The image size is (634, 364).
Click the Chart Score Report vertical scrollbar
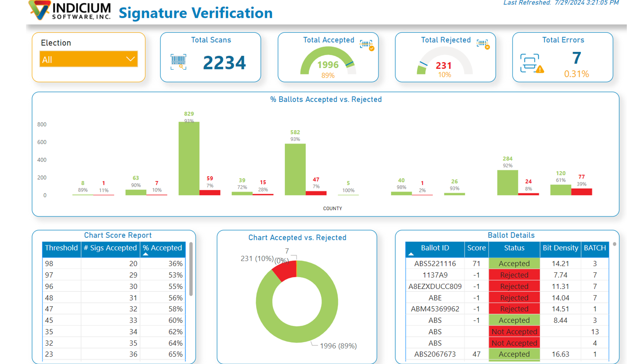point(191,269)
